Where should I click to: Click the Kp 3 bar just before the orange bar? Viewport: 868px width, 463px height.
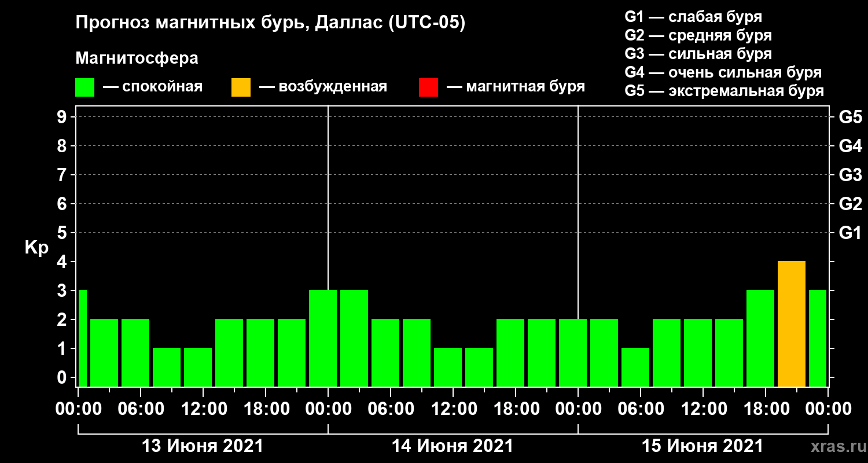coord(760,339)
